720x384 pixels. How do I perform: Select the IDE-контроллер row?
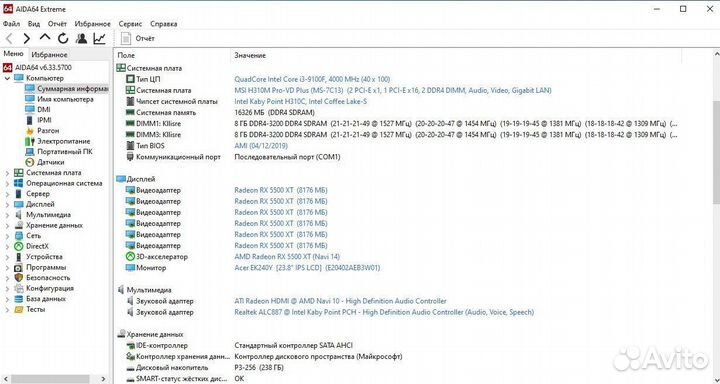click(x=239, y=345)
